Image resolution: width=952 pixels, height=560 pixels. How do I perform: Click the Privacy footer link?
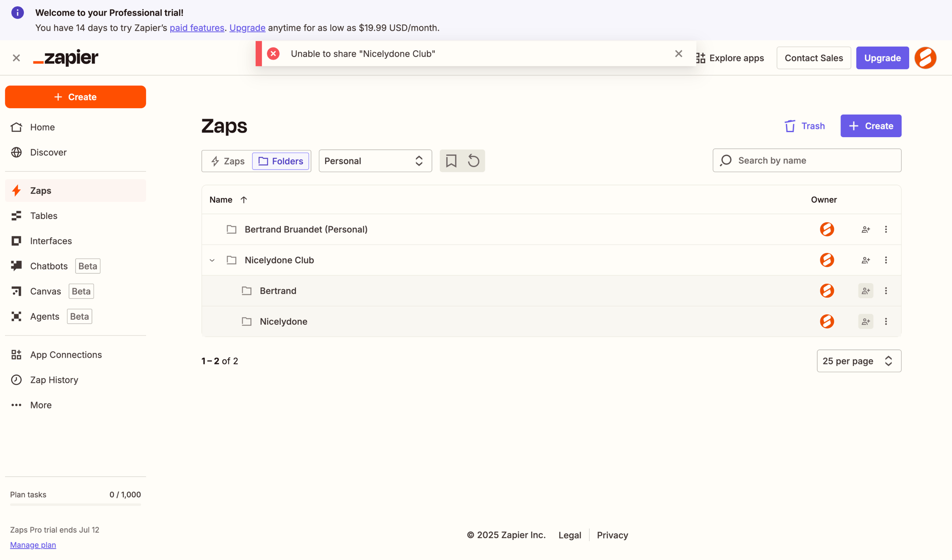click(x=612, y=535)
